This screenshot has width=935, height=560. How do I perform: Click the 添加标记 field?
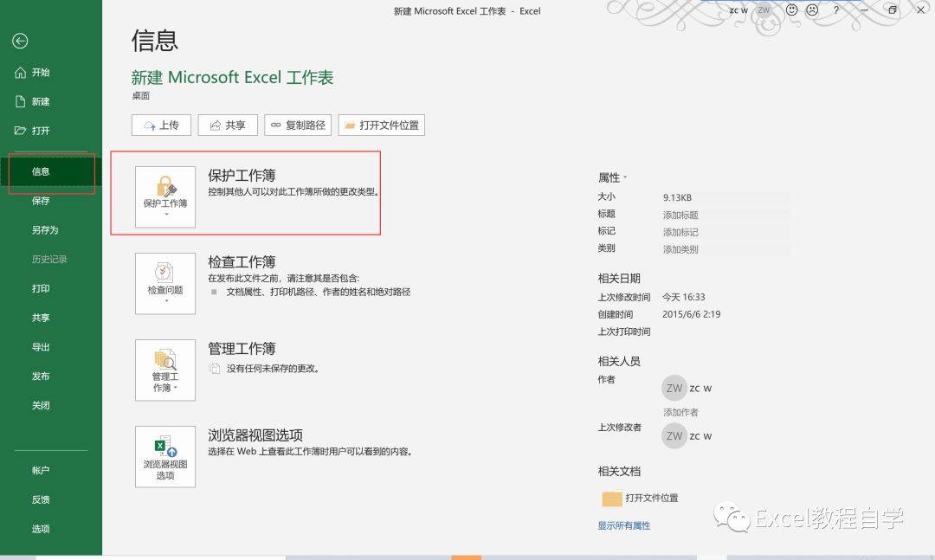point(725,232)
